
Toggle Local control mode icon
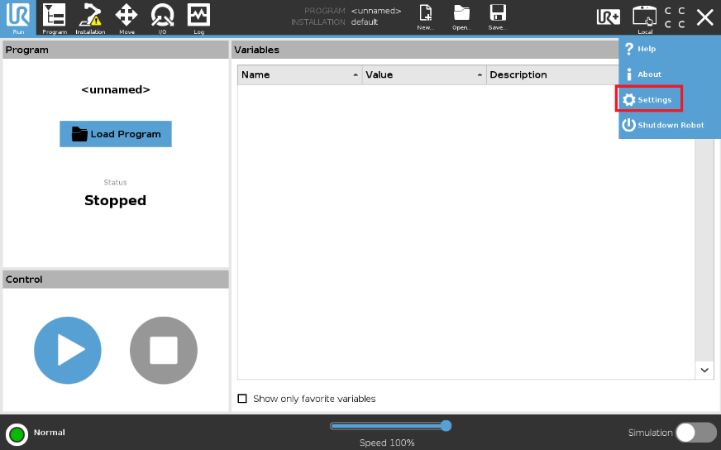(645, 19)
